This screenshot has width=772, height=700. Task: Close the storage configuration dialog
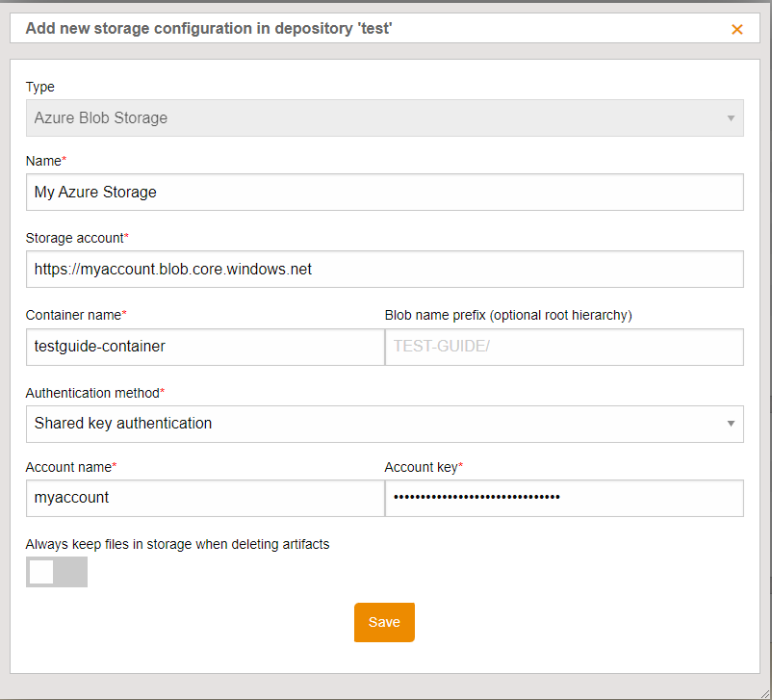click(x=737, y=29)
